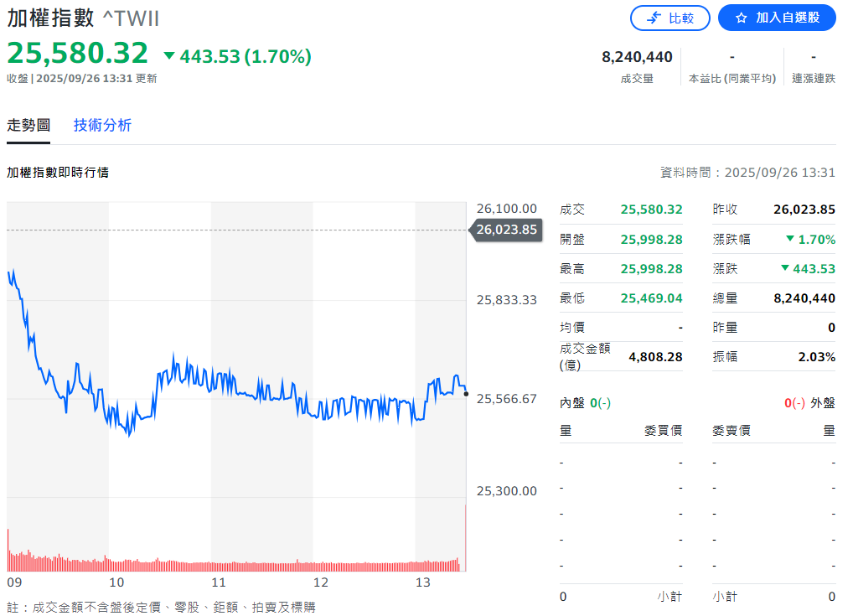
Task: Click the 12 o'clock label on the time axis
Action: (321, 582)
